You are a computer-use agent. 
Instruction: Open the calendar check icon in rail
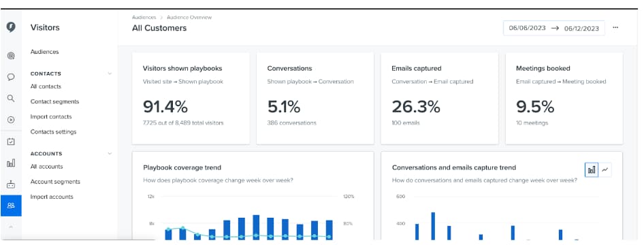(11, 142)
